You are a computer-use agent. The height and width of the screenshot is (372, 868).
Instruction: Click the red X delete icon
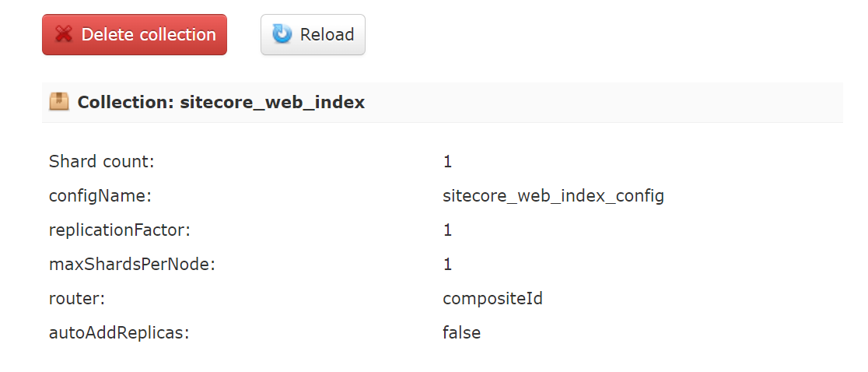point(65,35)
